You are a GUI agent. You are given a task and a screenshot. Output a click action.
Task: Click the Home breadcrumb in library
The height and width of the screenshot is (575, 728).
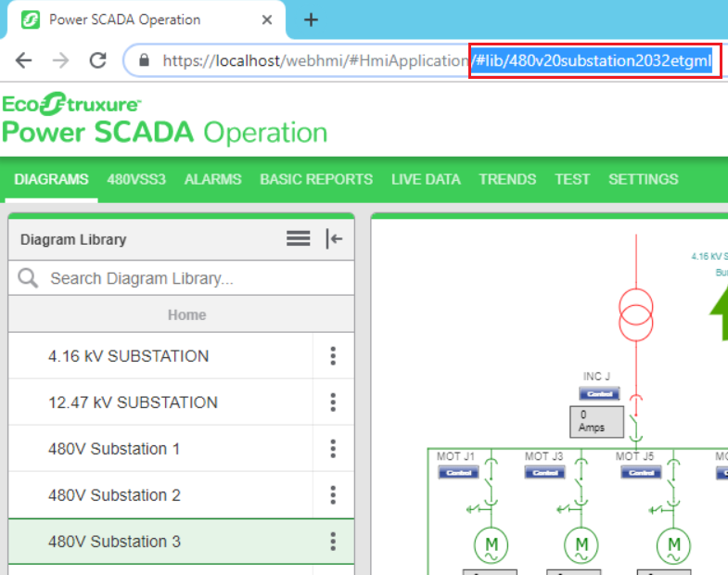(186, 315)
